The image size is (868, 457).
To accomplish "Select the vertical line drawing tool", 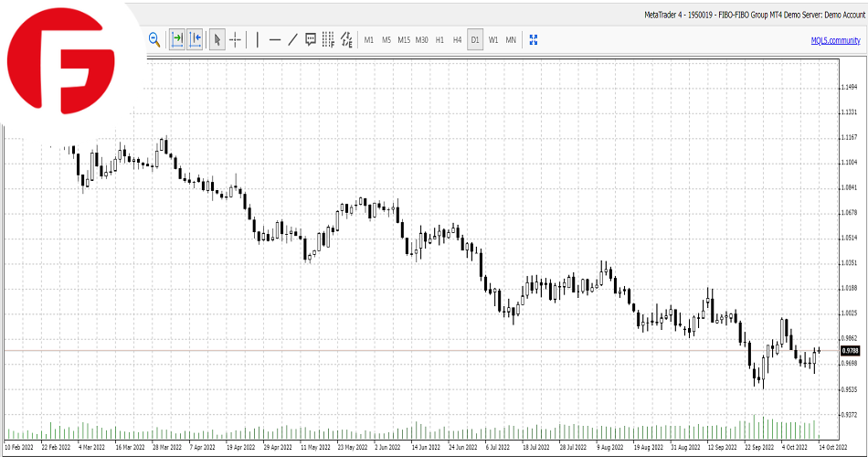I will tap(258, 39).
